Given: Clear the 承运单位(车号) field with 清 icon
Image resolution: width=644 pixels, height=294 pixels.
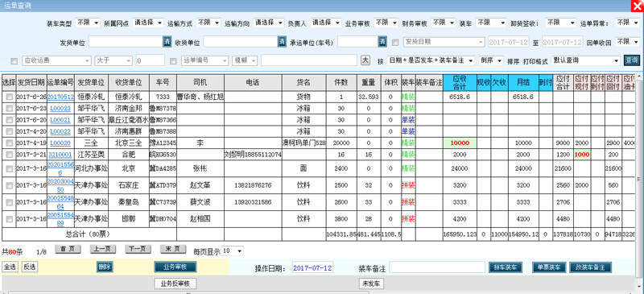Looking at the screenshot, I should click(x=382, y=42).
